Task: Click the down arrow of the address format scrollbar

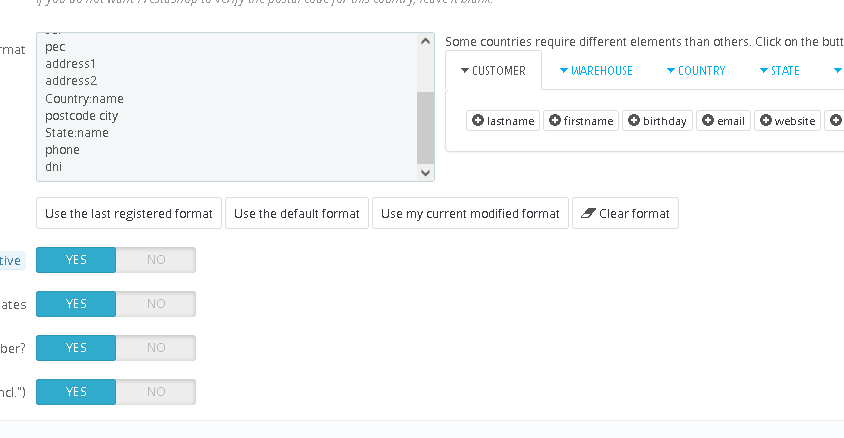Action: click(425, 173)
